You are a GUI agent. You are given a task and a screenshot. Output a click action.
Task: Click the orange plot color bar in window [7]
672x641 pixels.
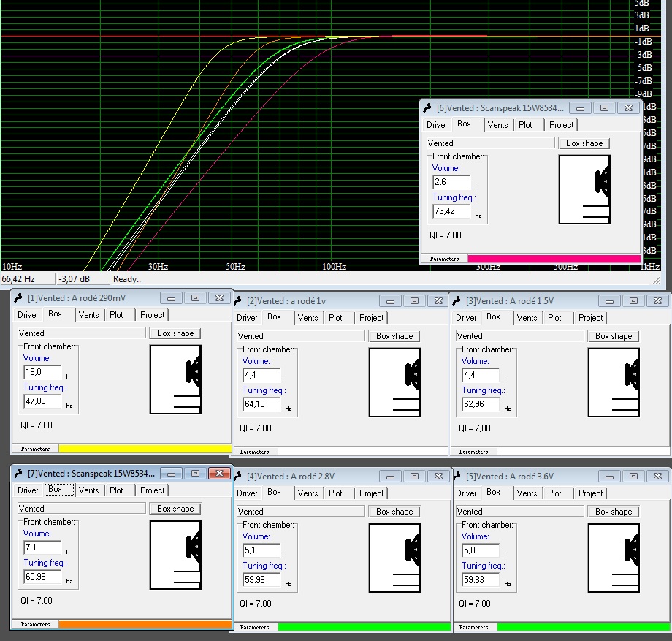click(x=144, y=624)
